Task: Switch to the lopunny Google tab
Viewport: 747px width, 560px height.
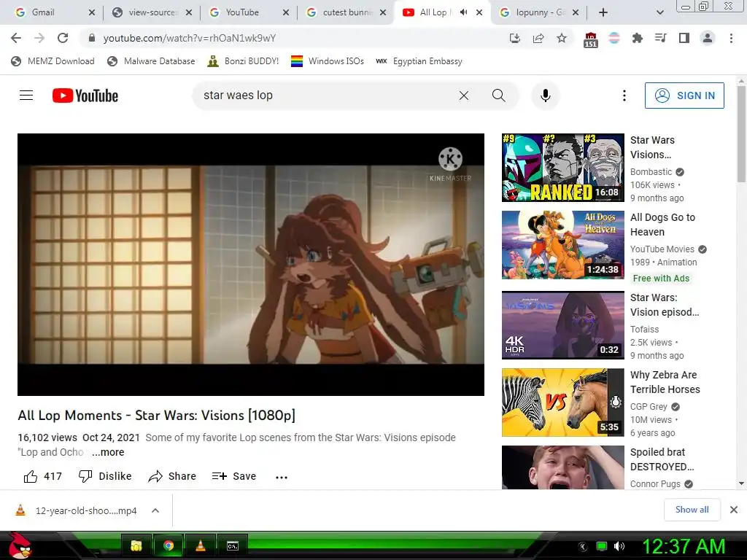Action: pos(541,12)
